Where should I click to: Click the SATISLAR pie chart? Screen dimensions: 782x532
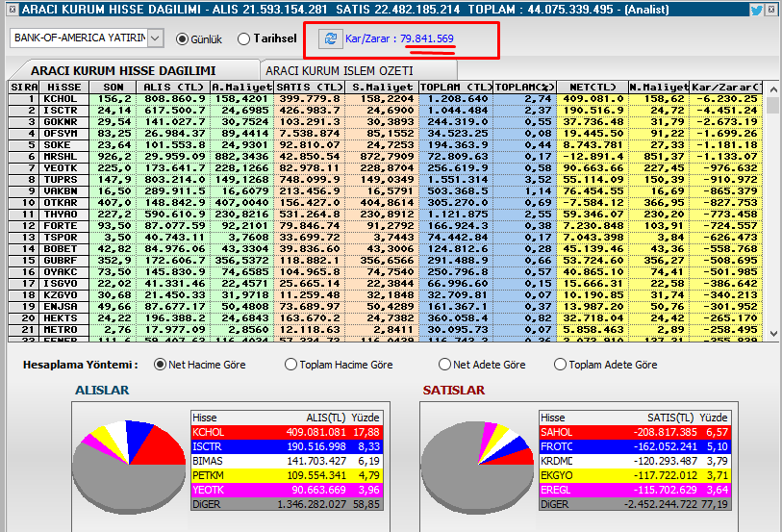[x=477, y=467]
